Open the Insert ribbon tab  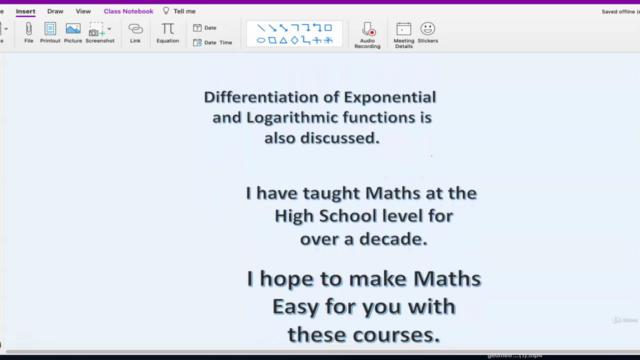pos(25,11)
